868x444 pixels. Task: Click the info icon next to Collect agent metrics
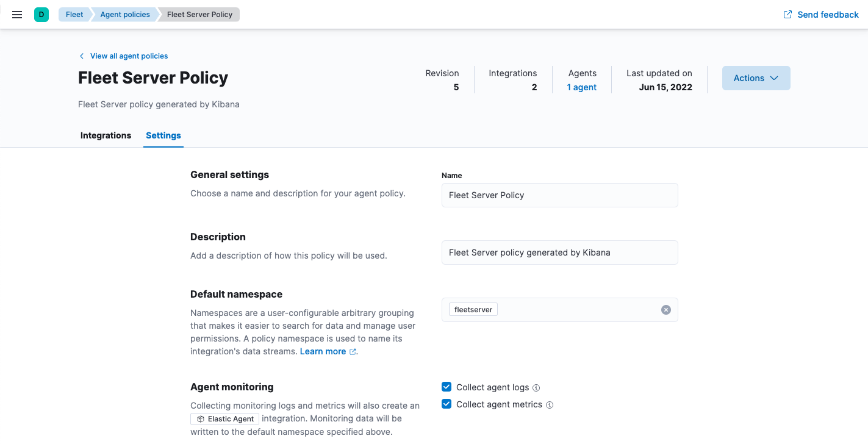tap(550, 404)
